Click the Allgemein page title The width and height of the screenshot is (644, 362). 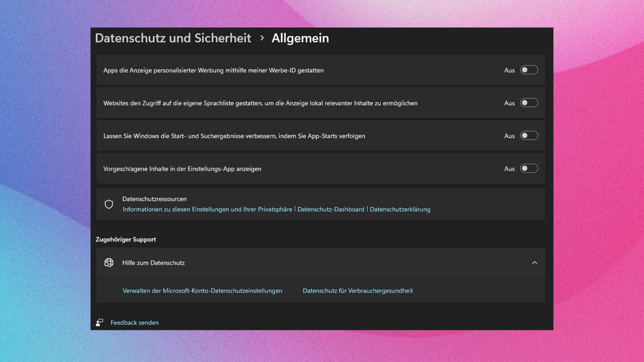pos(300,38)
